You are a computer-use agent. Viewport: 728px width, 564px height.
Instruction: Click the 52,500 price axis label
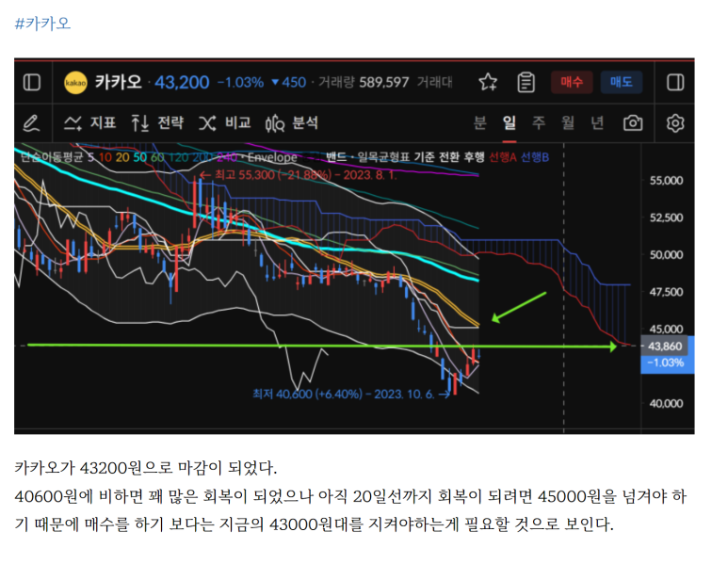coord(666,218)
